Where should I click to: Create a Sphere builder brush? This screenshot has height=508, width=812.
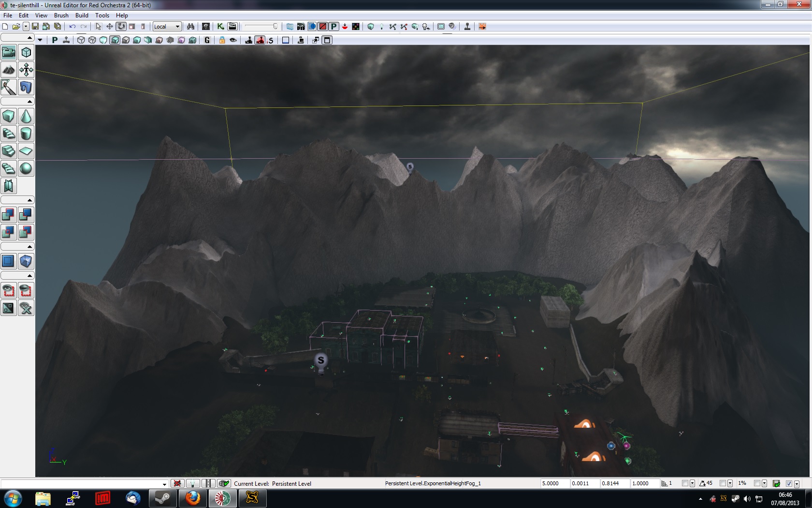(x=26, y=168)
